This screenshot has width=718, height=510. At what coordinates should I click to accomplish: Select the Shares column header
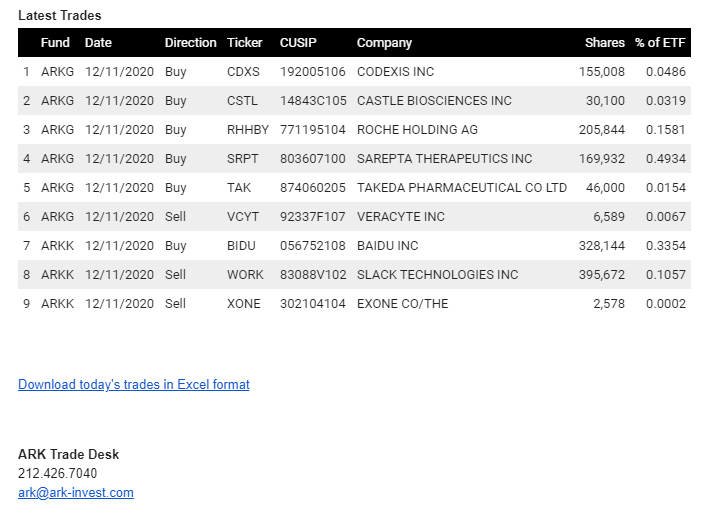click(604, 43)
